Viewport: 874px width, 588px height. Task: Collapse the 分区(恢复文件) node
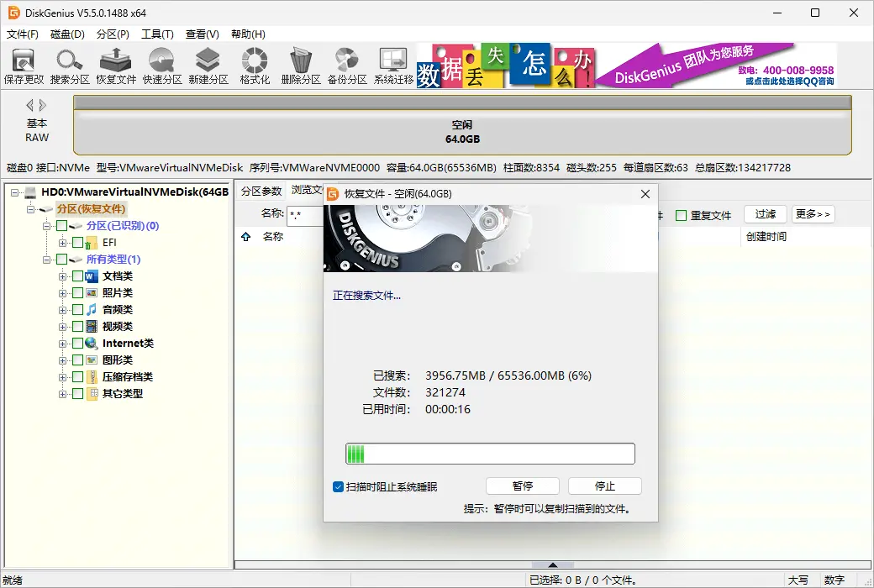30,209
